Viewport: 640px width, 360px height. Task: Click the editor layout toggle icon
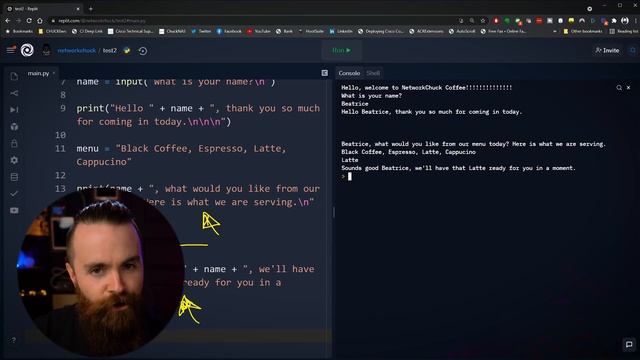coord(324,73)
